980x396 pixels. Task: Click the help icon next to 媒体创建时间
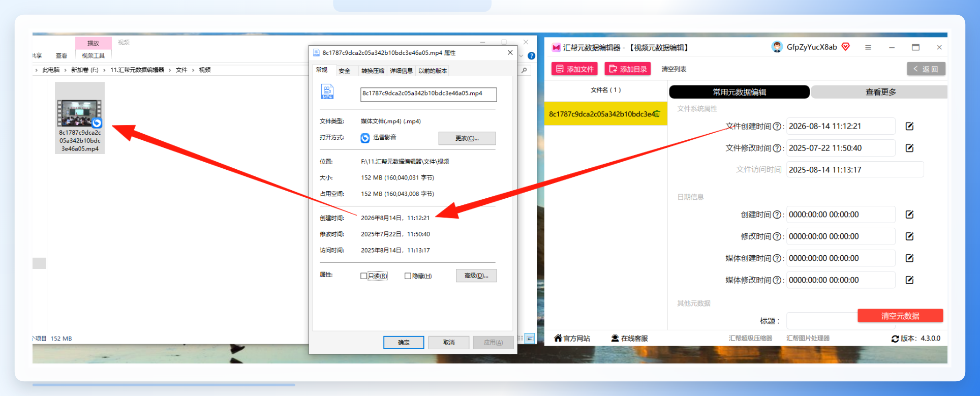pyautogui.click(x=777, y=259)
